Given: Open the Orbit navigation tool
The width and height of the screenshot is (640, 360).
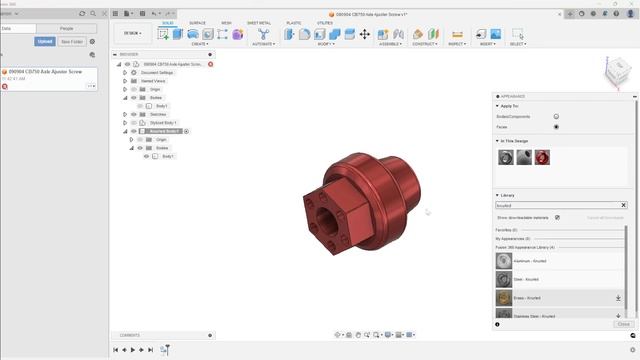Looking at the screenshot, I should tap(338, 335).
